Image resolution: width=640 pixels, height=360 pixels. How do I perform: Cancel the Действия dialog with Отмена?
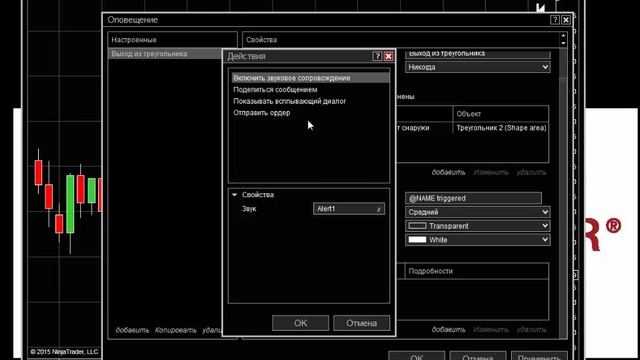tap(361, 323)
